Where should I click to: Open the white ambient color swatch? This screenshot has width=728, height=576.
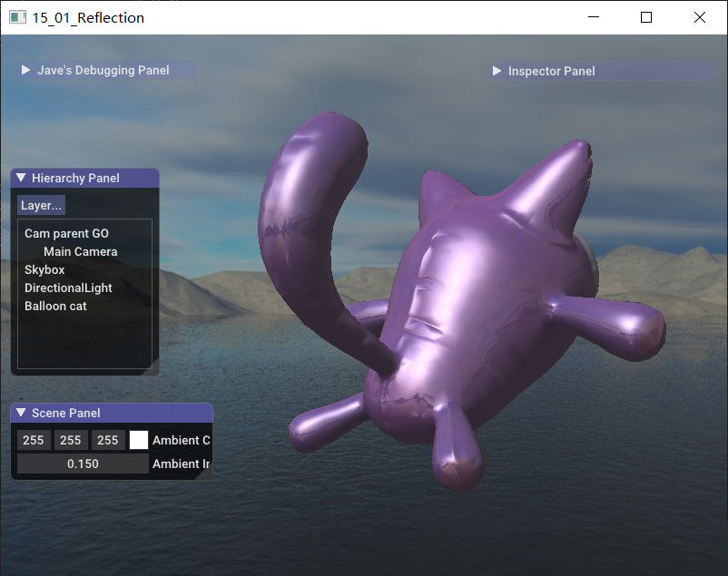(138, 440)
